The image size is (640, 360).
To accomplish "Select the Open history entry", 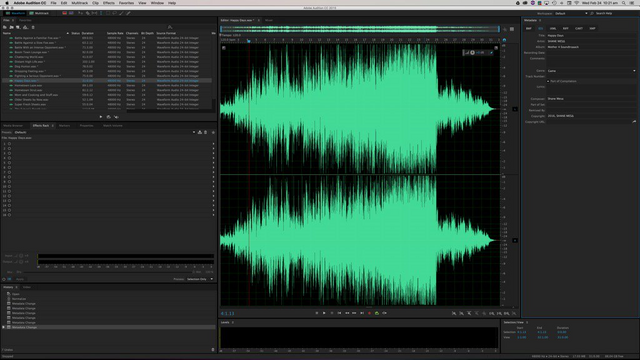I will pos(16,294).
